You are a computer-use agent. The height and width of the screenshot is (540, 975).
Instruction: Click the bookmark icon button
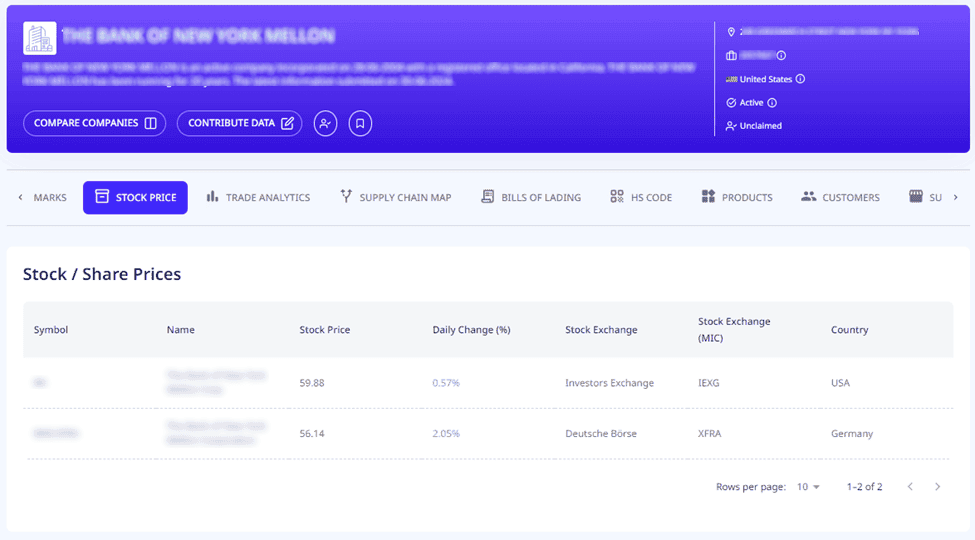(360, 123)
